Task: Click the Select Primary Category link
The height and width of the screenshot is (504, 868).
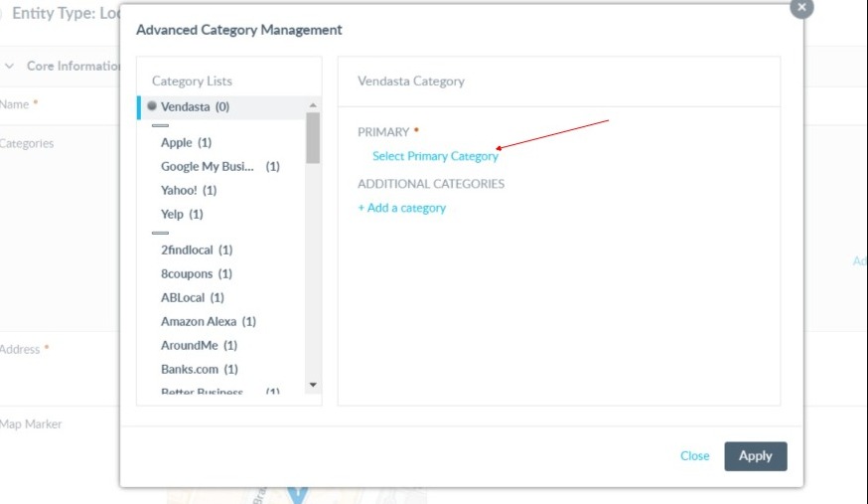Action: tap(435, 156)
